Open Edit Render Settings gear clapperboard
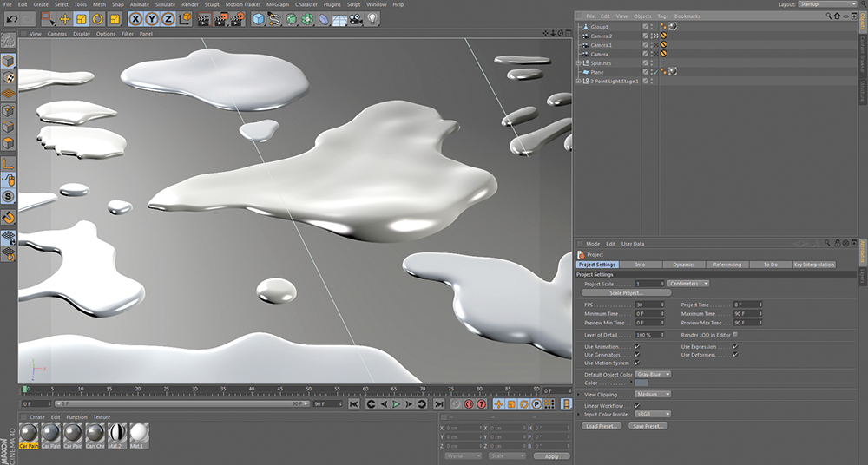 238,19
